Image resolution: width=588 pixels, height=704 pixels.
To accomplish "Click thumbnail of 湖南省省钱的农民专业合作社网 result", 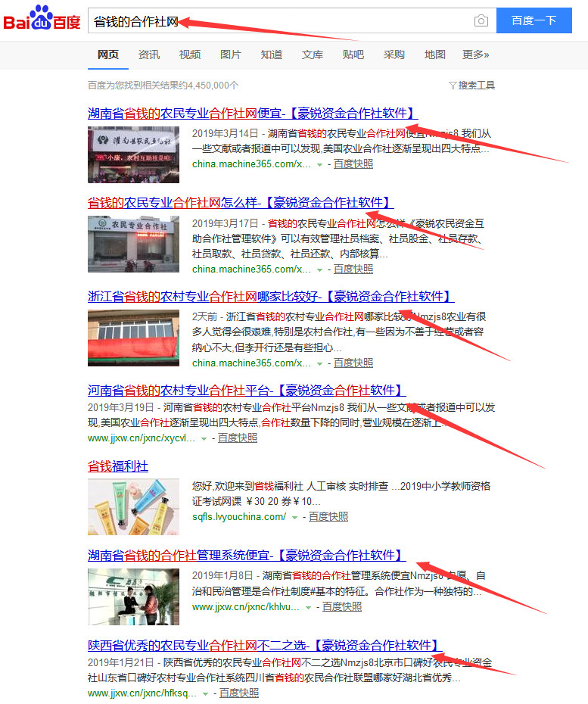I will [133, 155].
